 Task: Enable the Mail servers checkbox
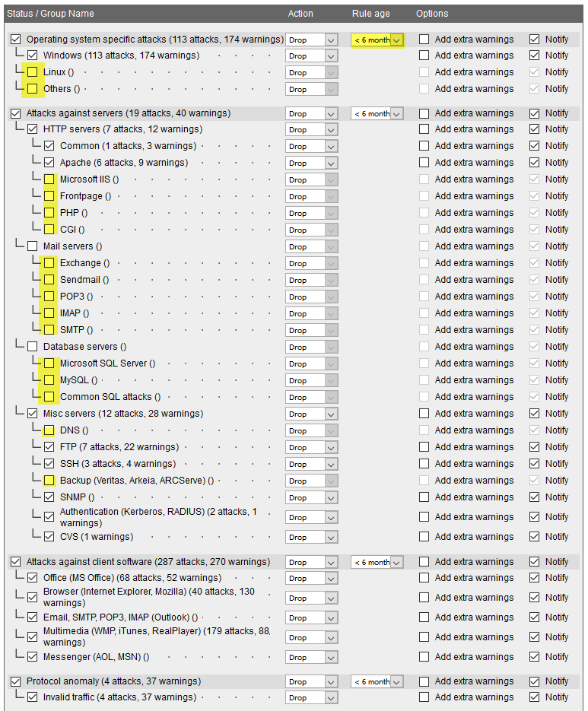pyautogui.click(x=32, y=246)
